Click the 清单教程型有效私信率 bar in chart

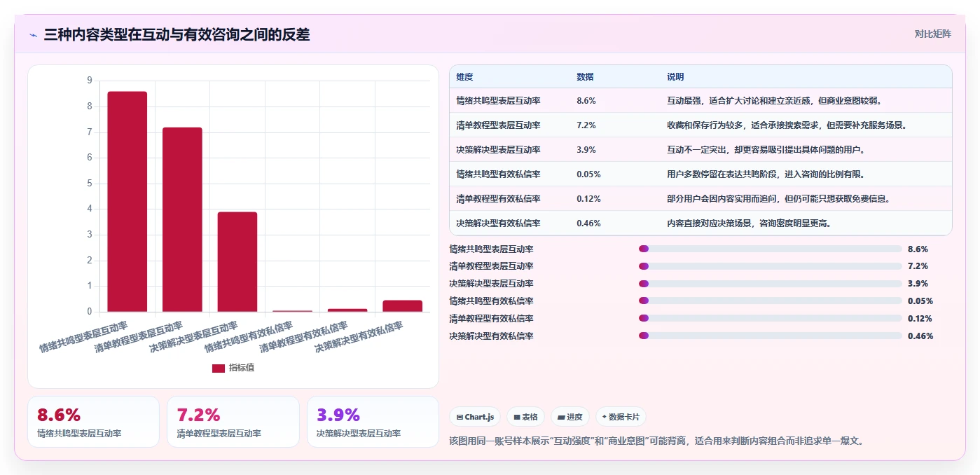(347, 310)
